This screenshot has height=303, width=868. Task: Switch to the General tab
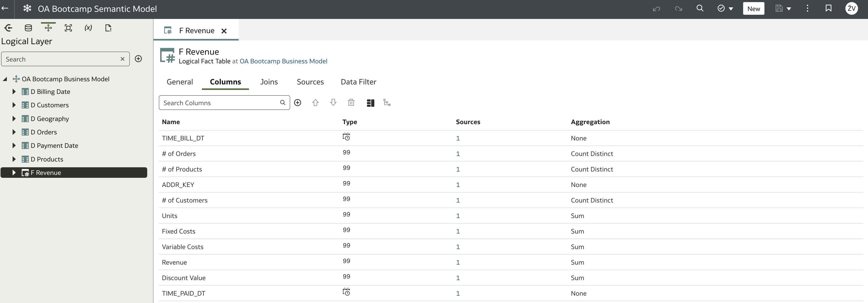tap(180, 82)
